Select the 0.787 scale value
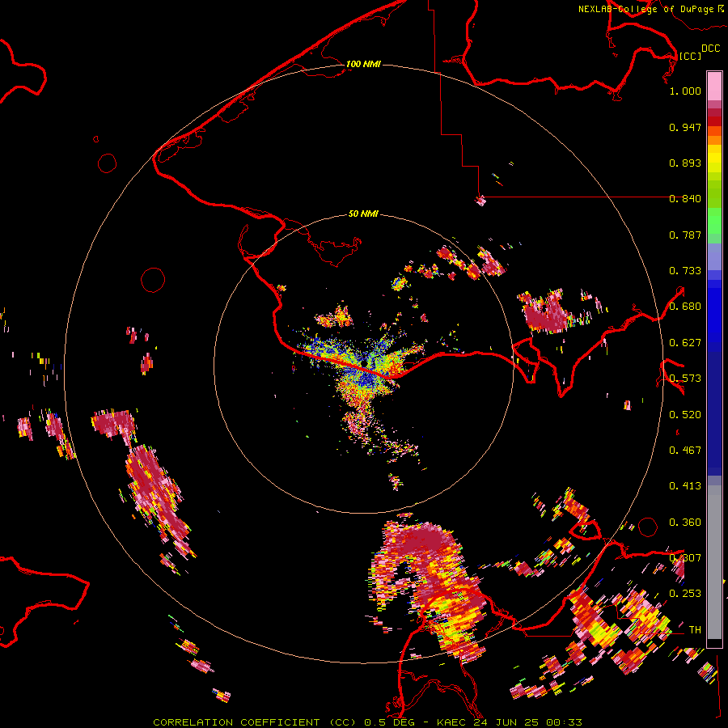Screen dimensions: 728x728 pyautogui.click(x=685, y=235)
